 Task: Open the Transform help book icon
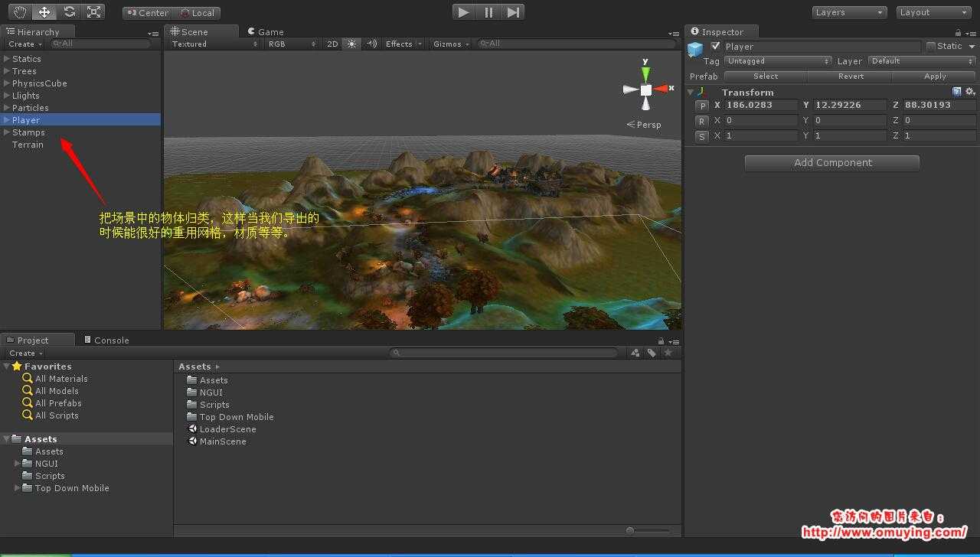[957, 91]
